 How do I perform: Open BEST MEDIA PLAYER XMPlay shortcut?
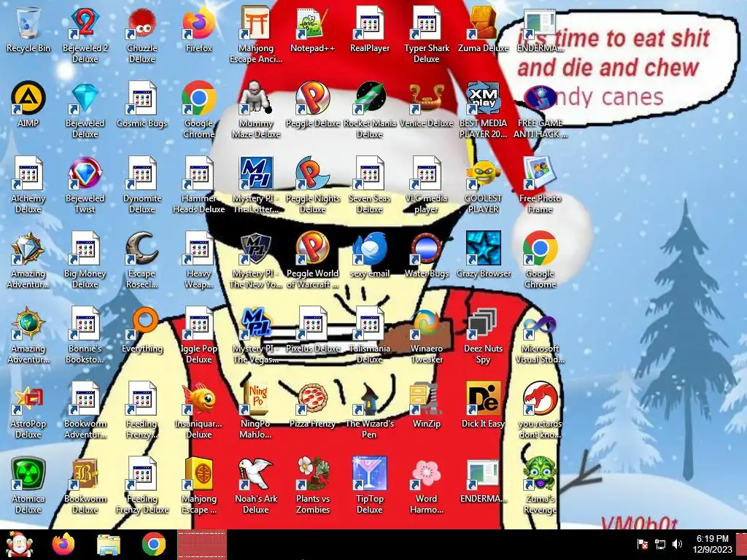point(483,109)
